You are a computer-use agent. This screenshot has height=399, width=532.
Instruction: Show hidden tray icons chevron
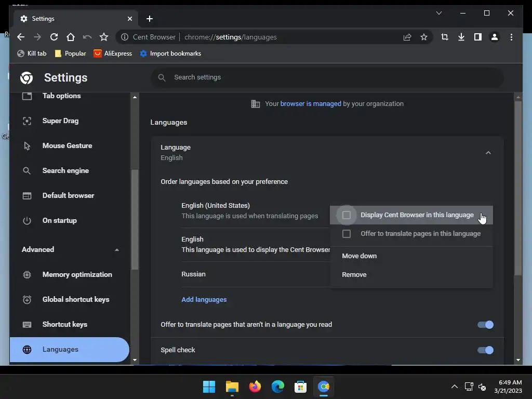454,387
